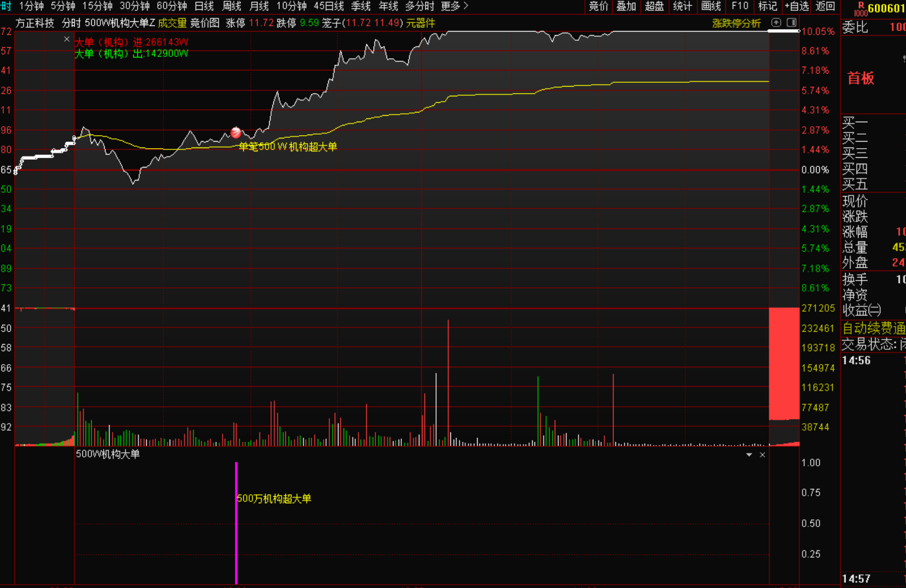
Task: Close the 500W机构大单 indicator panel
Action: click(762, 455)
